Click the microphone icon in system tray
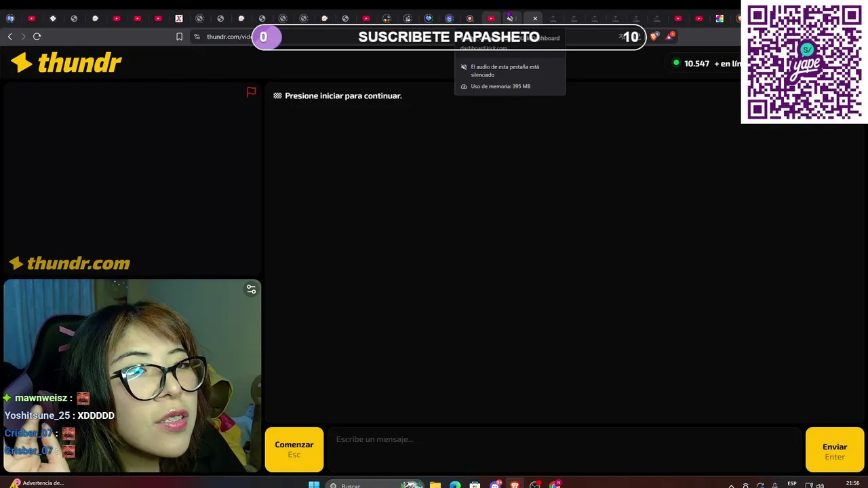Screen dimensions: 868x488 [x=774, y=485]
